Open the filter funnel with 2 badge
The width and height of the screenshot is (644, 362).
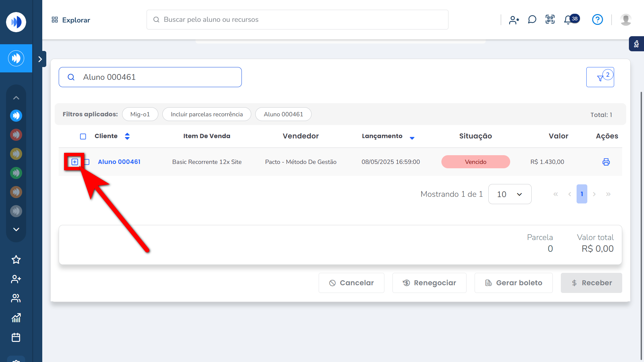[x=600, y=77]
